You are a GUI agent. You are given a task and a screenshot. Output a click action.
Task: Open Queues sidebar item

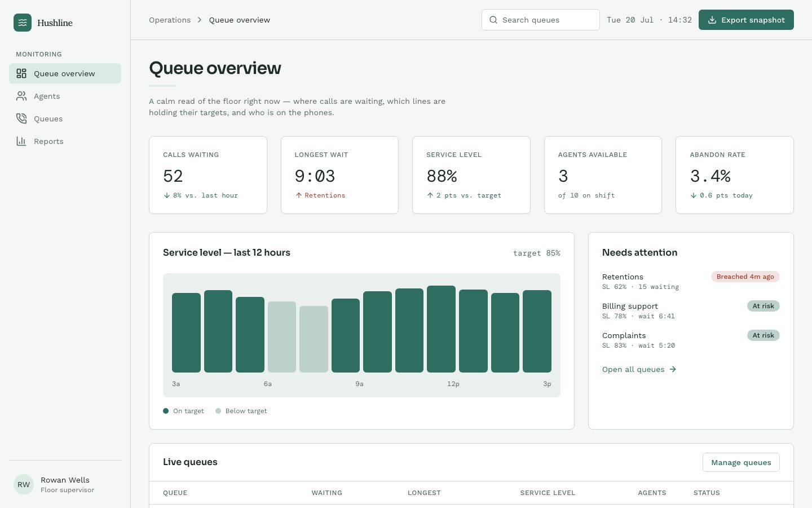coord(65,119)
